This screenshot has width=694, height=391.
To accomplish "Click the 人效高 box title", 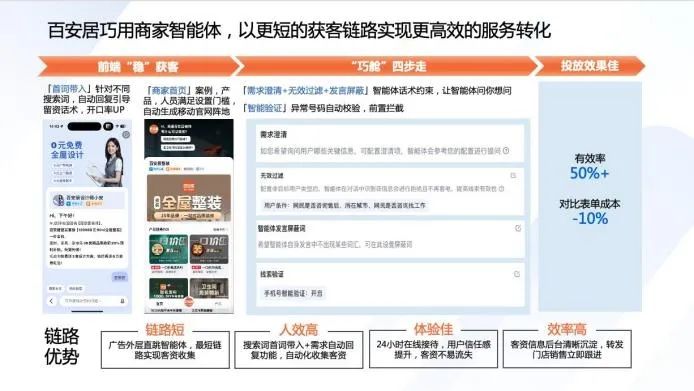I will 299,329.
